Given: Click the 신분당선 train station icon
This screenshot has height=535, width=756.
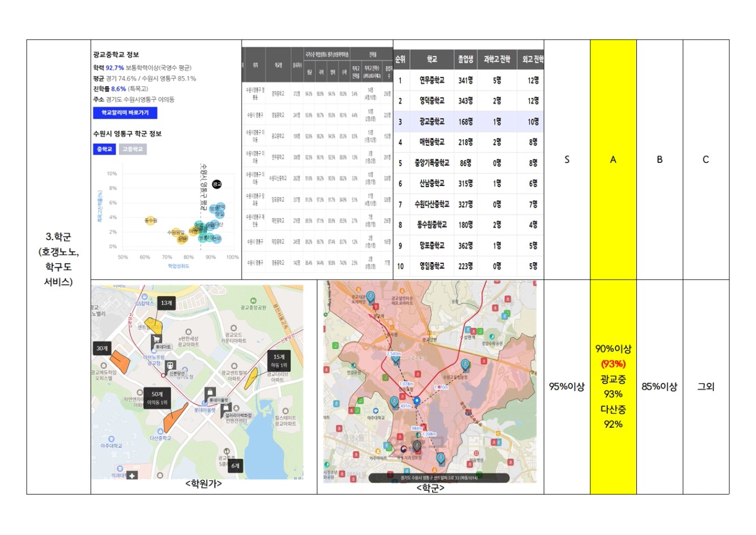Looking at the screenshot, I should click(170, 365).
